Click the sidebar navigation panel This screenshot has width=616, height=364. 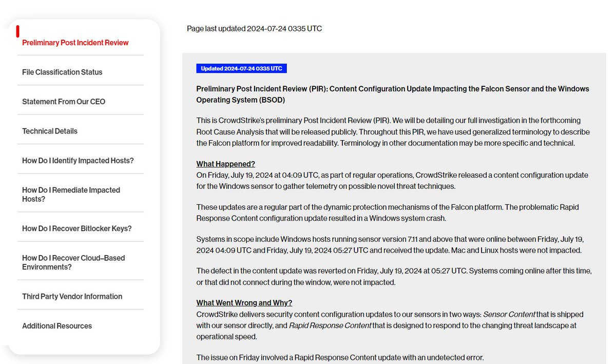pos(82,185)
